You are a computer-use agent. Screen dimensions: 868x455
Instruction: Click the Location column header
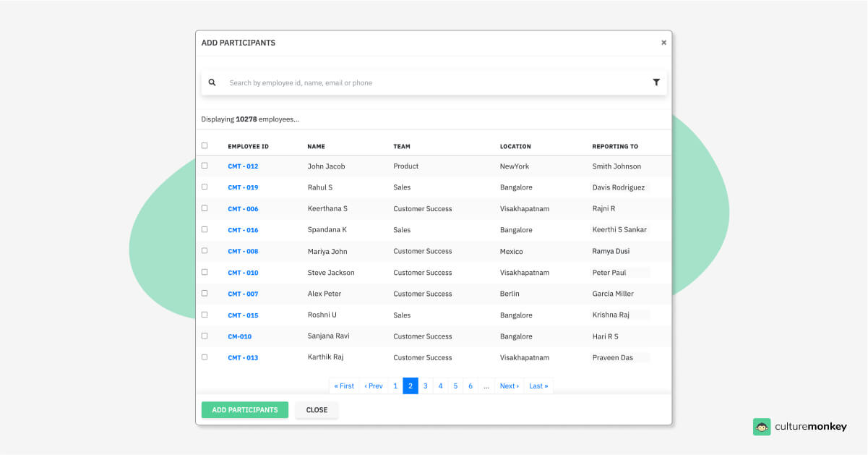pos(515,146)
